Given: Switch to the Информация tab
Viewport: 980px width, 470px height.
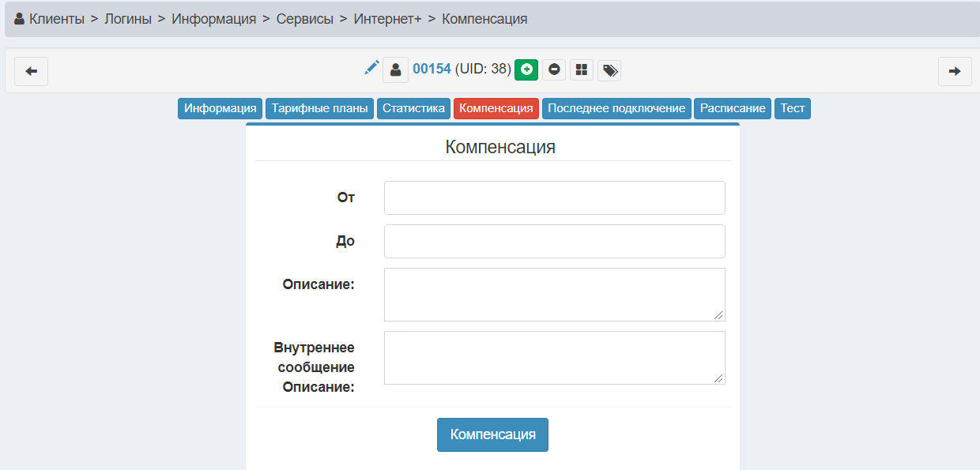Looking at the screenshot, I should tap(220, 108).
